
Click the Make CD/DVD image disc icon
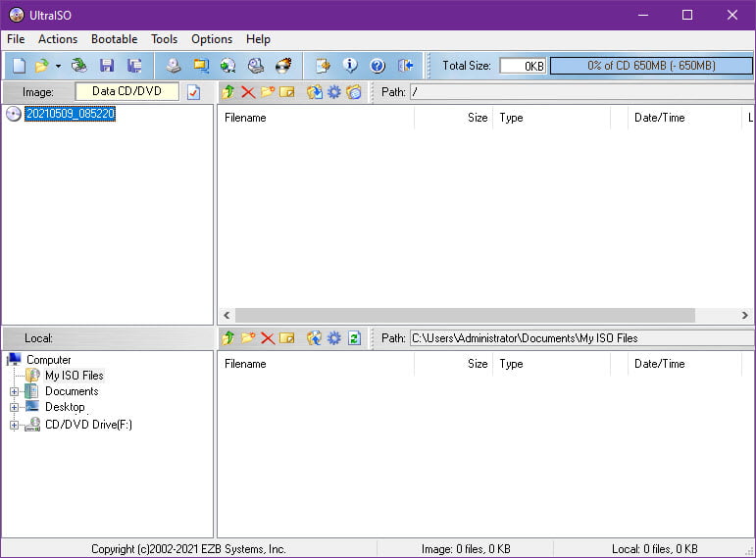point(175,66)
